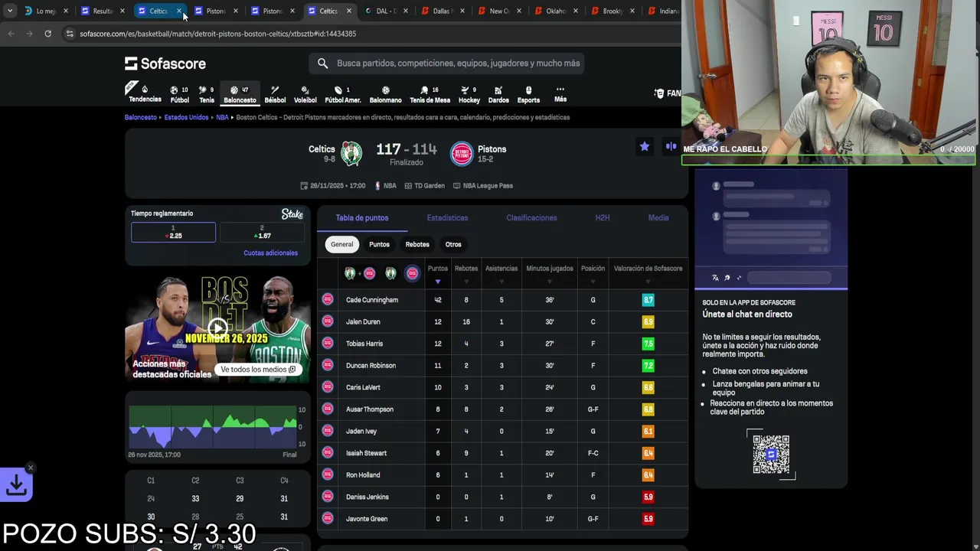Screen dimensions: 980x551
Task: Show both teams' players with combined logos filter
Action: pyautogui.click(x=360, y=273)
